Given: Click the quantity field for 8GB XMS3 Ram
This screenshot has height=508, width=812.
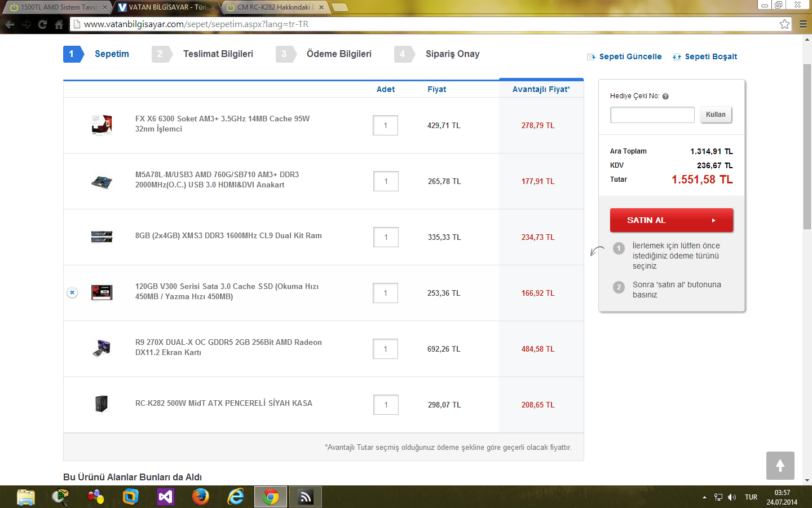Looking at the screenshot, I should point(386,237).
